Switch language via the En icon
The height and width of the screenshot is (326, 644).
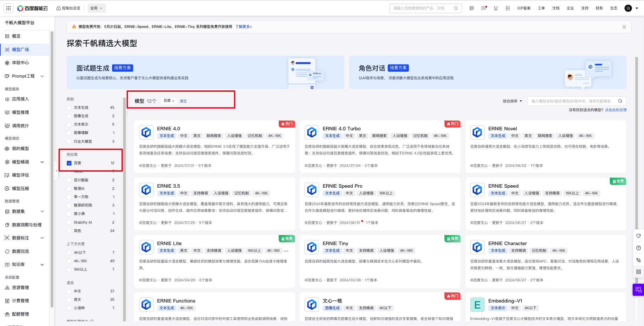click(x=508, y=8)
